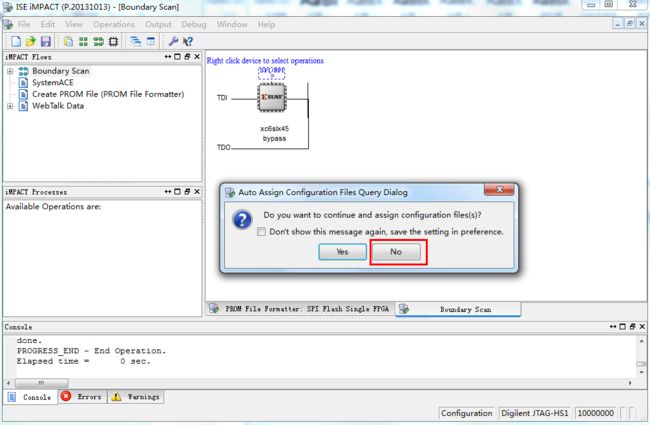650x425 pixels.
Task: Click 10000000 frequency in status bar
Action: 596,413
